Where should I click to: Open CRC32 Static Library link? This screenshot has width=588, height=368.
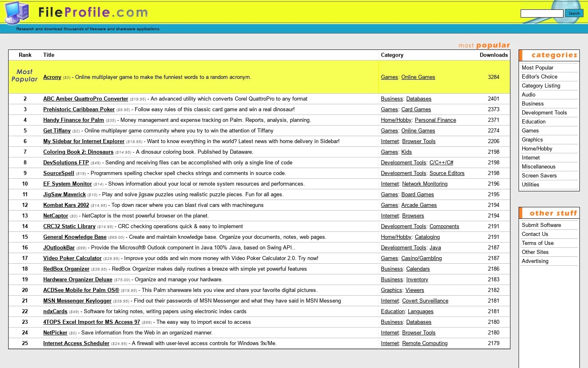pos(69,227)
